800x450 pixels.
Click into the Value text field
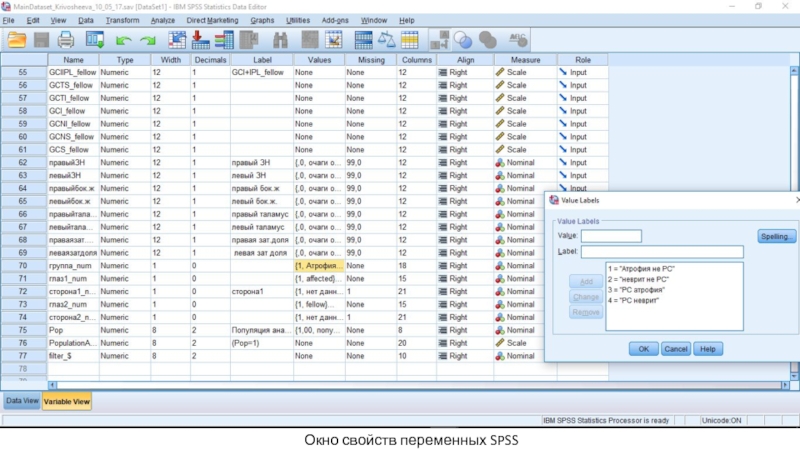click(x=611, y=237)
